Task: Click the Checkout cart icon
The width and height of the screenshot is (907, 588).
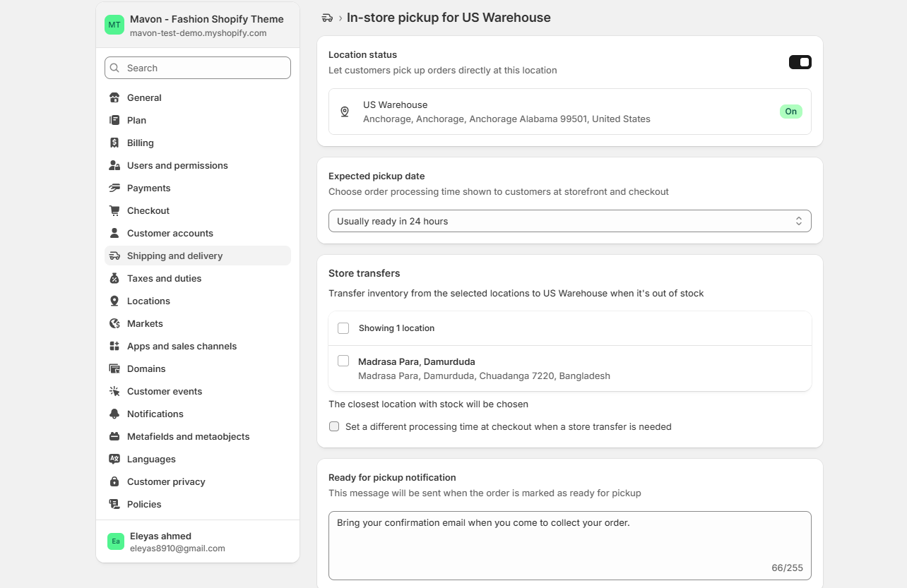Action: click(x=114, y=210)
